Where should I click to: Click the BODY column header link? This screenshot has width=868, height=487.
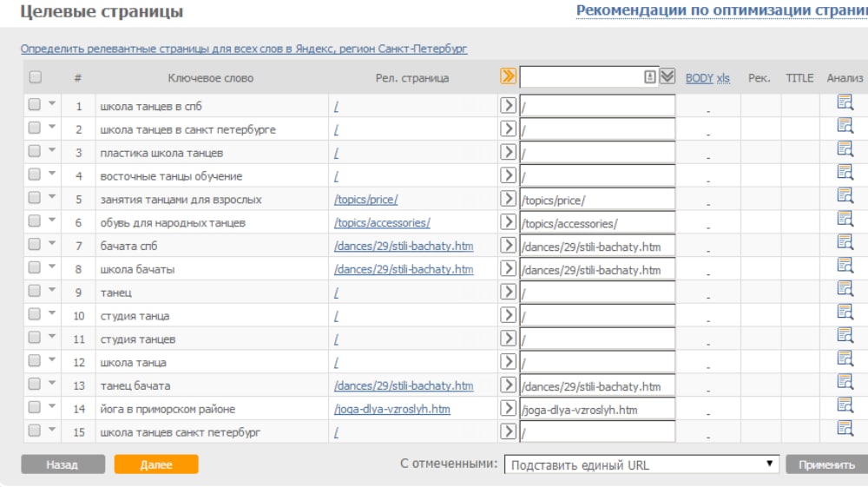pos(699,78)
